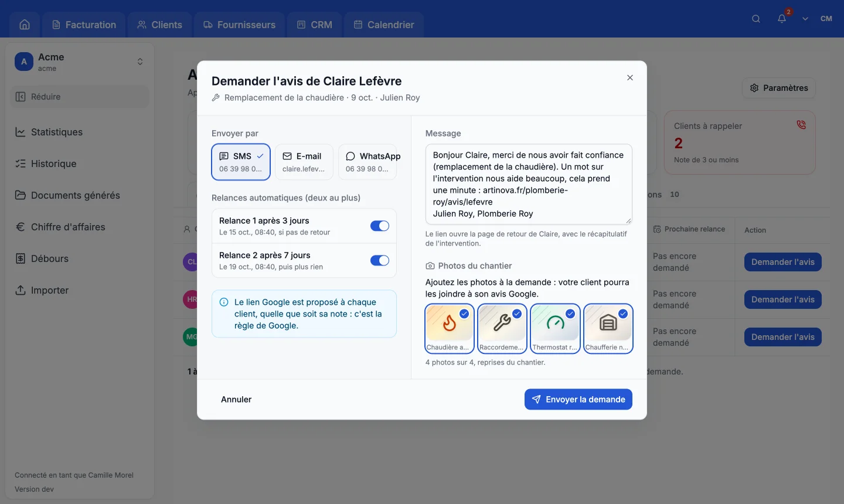Click Envoyer la demande button
This screenshot has height=504, width=844.
(578, 399)
